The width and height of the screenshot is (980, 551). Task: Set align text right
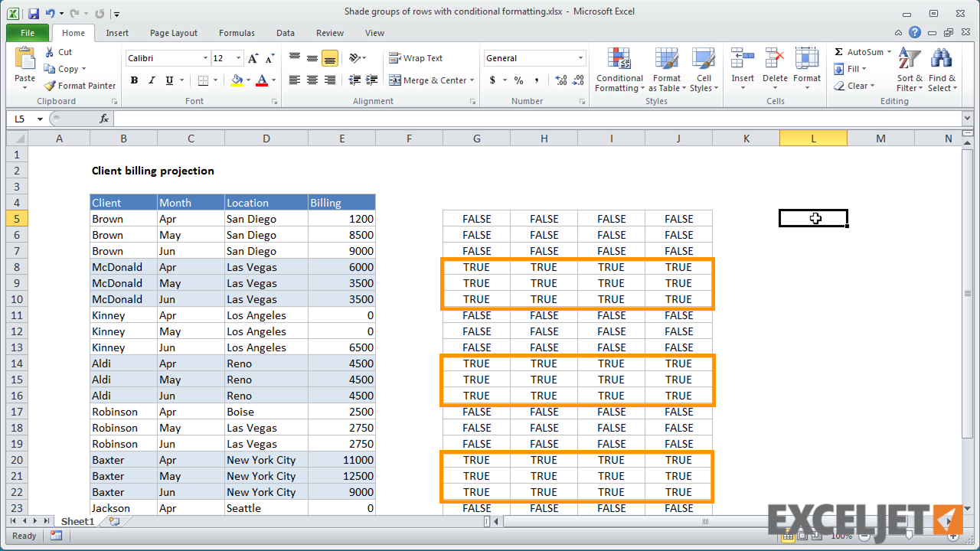(330, 80)
